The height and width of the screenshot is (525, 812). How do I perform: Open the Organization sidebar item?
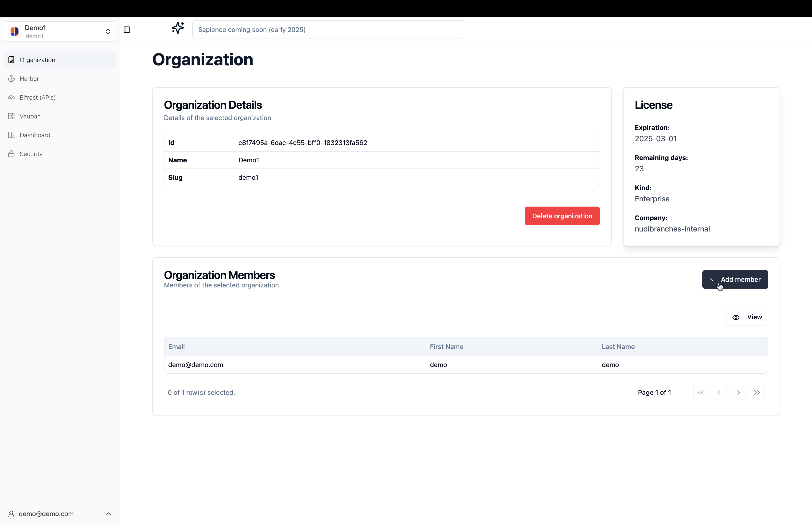tap(60, 60)
